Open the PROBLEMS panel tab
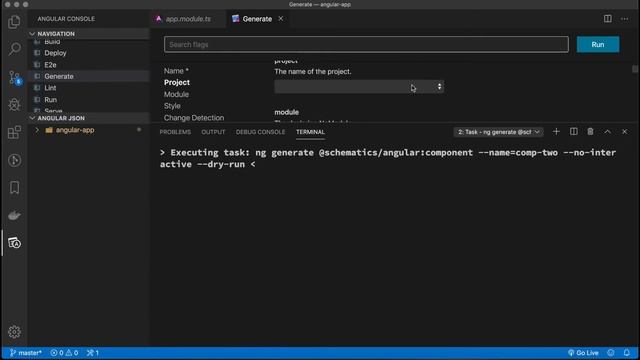Screen dimensions: 640x360 pos(175,132)
